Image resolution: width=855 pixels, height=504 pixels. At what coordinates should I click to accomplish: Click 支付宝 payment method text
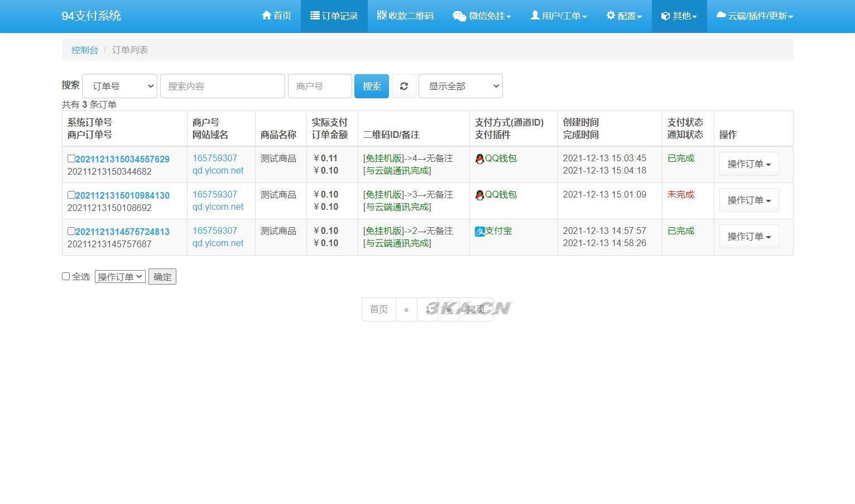(x=498, y=231)
